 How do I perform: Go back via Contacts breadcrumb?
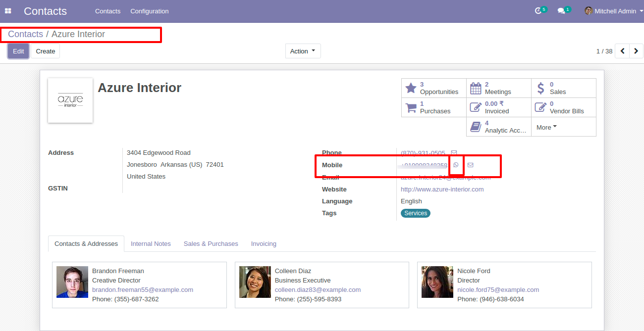(25, 34)
